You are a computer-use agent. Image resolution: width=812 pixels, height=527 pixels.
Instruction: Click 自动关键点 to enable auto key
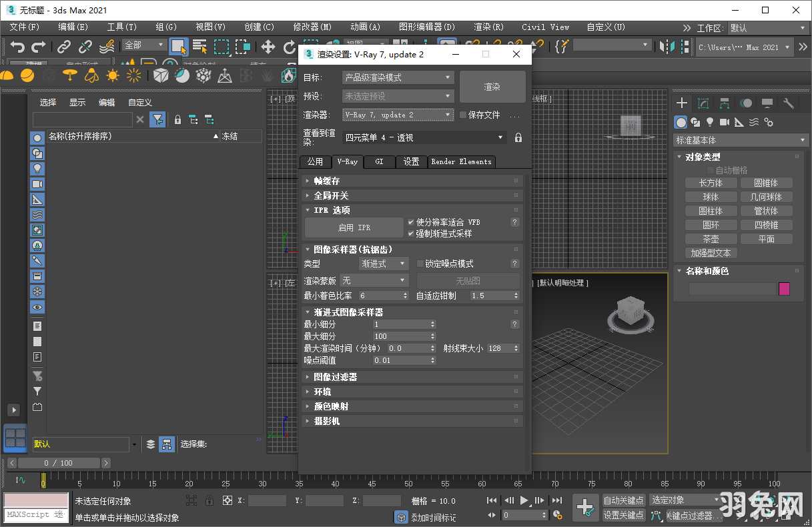pyautogui.click(x=623, y=499)
